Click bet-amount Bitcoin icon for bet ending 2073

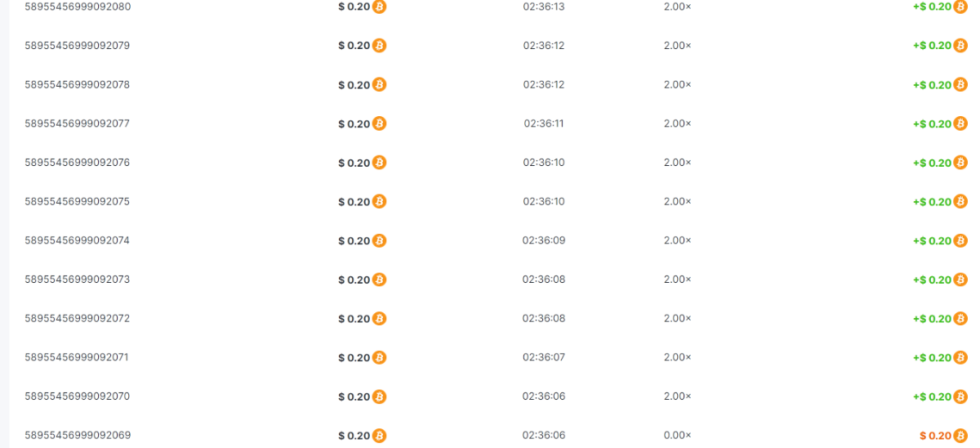[x=379, y=280]
